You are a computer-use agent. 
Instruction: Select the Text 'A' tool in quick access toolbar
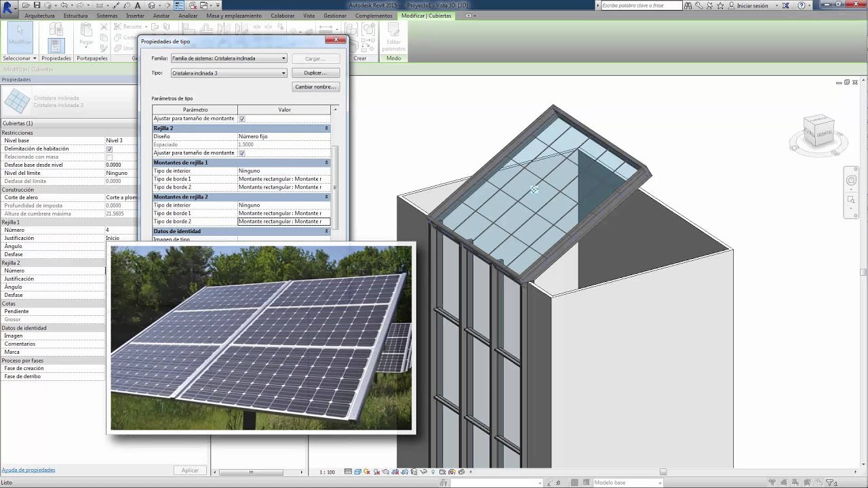tap(138, 5)
